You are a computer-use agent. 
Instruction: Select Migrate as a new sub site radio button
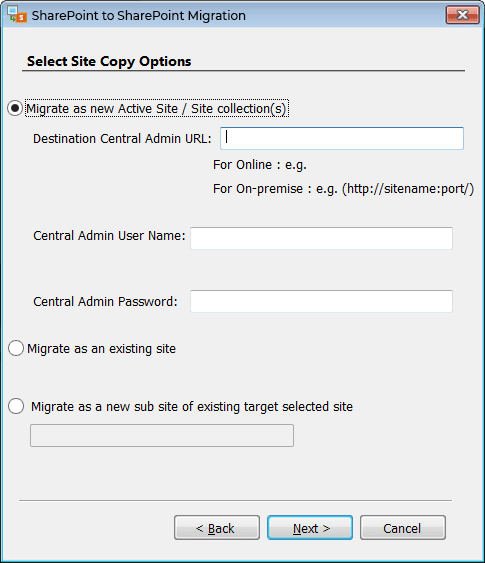(x=16, y=406)
